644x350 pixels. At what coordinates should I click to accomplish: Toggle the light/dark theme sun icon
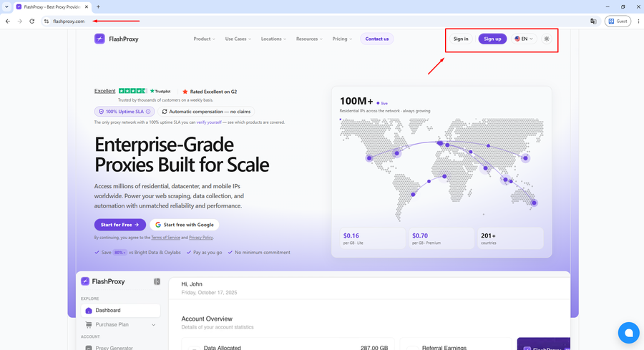546,39
